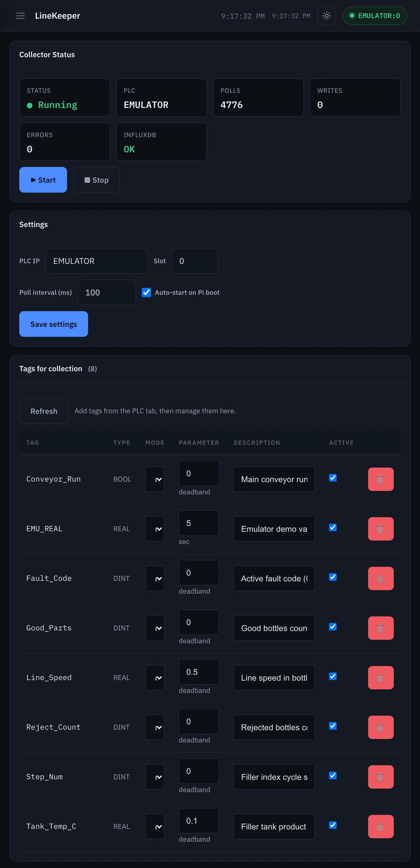Open mode dropdown for Conveyor_Run
This screenshot has width=420, height=868.
tap(155, 479)
